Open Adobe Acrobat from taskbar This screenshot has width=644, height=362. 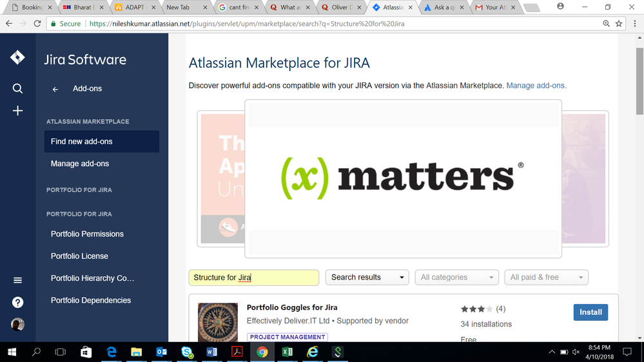[237, 352]
